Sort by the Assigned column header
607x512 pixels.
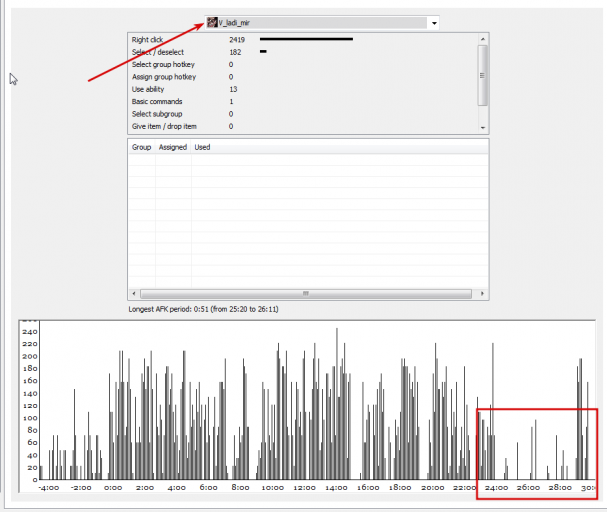point(173,147)
